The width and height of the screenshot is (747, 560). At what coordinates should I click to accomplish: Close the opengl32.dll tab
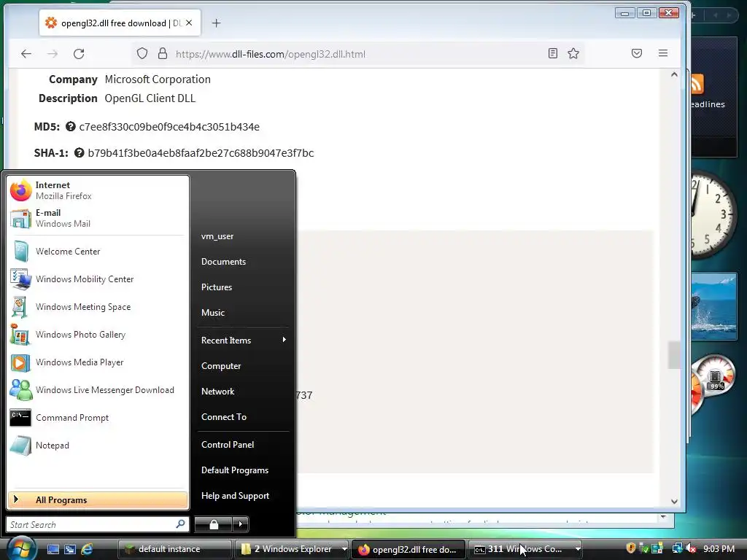point(189,23)
